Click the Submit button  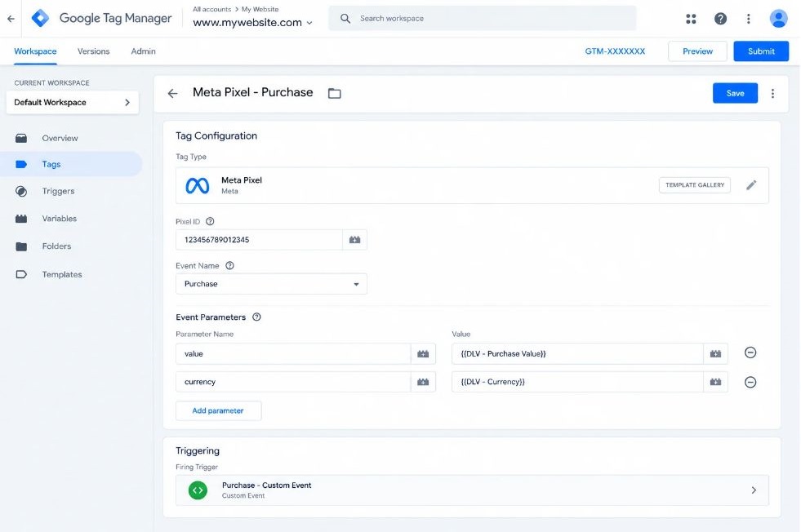(x=761, y=51)
